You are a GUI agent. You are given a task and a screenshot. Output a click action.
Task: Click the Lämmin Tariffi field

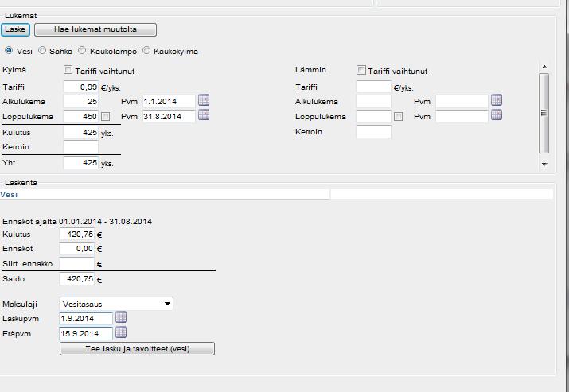(373, 87)
